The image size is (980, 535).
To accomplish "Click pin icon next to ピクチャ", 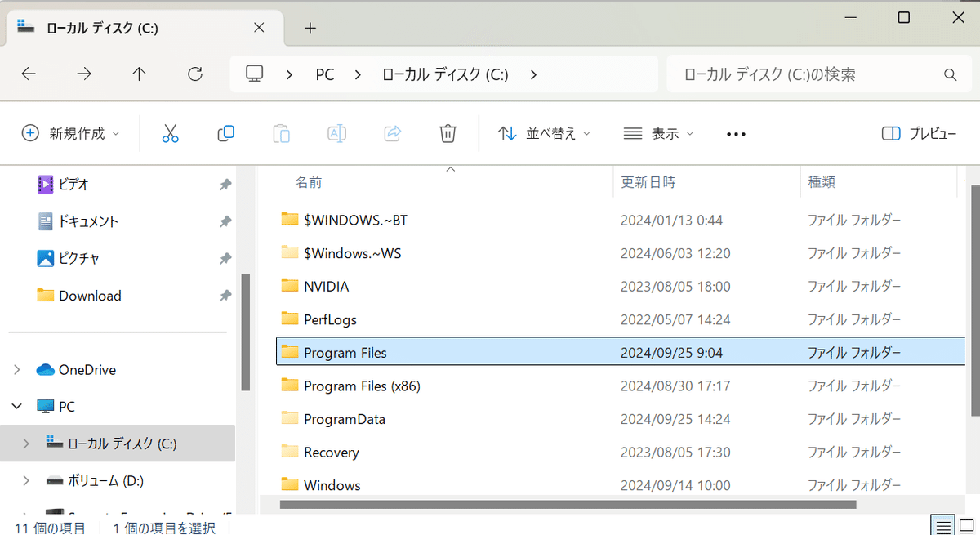I will [x=225, y=259].
